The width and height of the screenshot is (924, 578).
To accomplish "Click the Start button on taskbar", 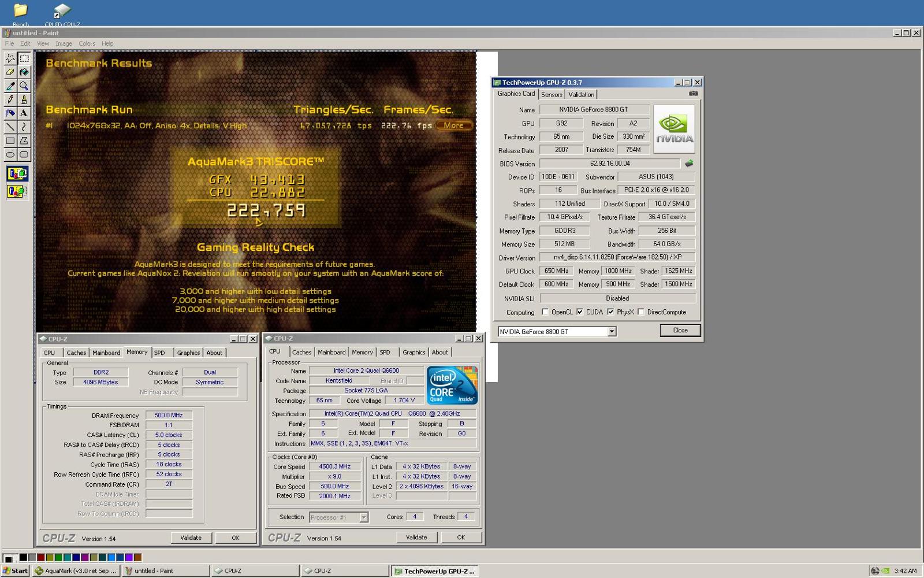I will pyautogui.click(x=15, y=570).
